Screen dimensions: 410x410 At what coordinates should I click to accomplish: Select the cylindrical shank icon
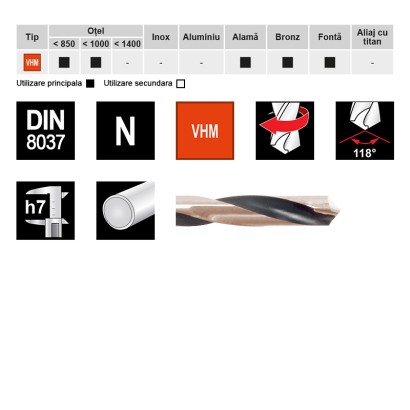tap(125, 211)
